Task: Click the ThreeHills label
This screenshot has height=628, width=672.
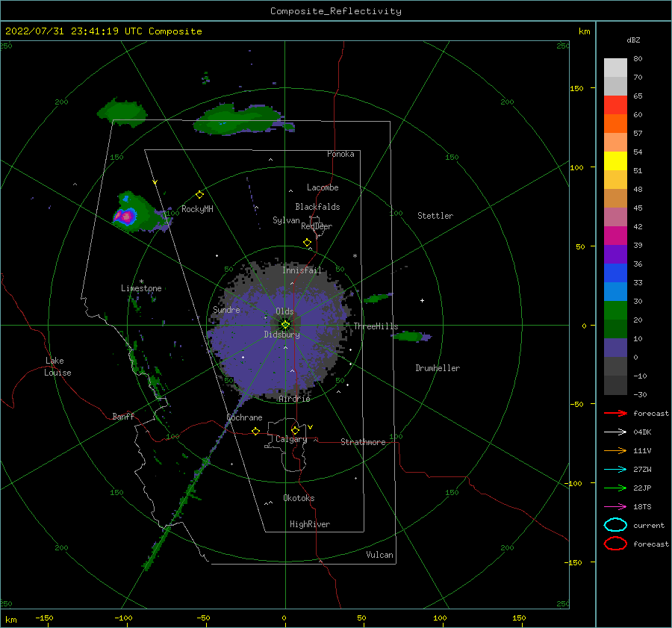Action: click(376, 326)
